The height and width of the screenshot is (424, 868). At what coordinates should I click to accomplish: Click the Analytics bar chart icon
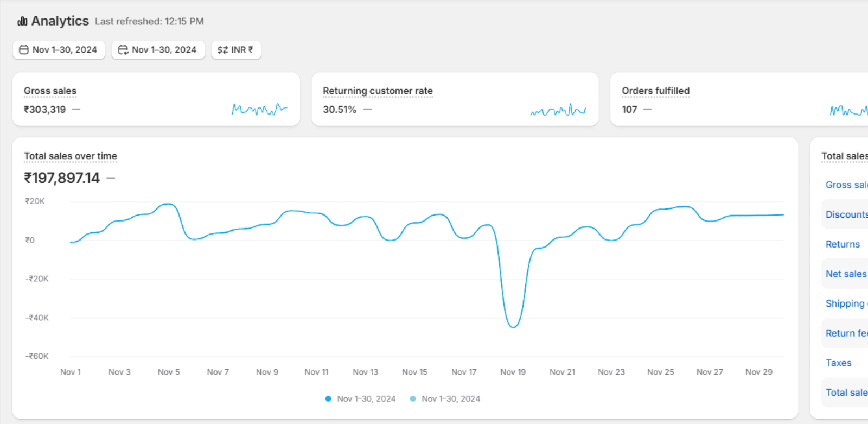click(22, 21)
